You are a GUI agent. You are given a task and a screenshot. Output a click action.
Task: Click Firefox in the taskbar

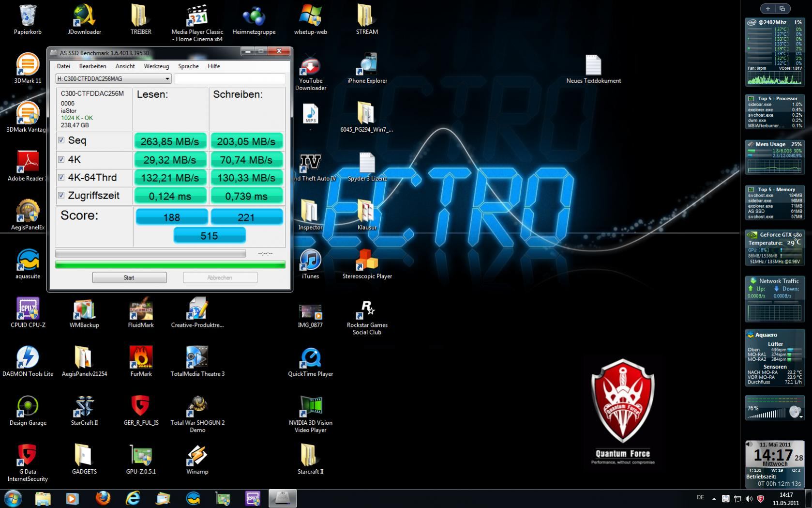103,498
